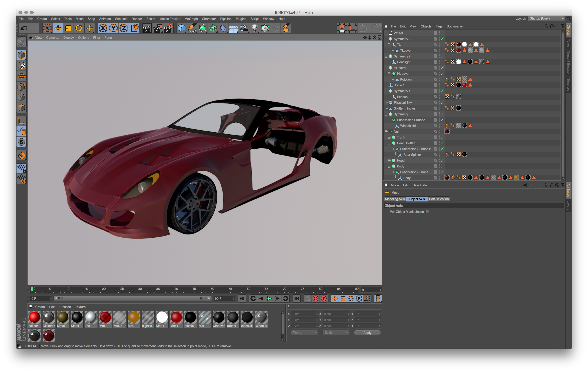Add a Cube primitive object
This screenshot has height=372, width=588.
click(x=181, y=28)
